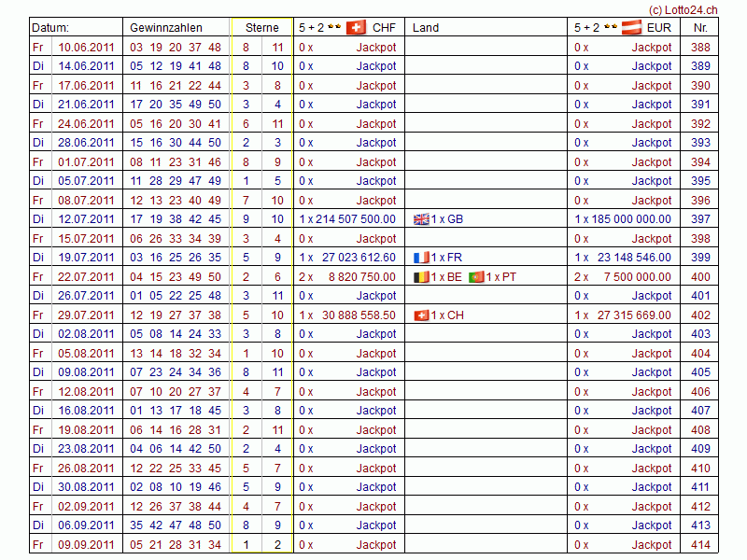This screenshot has width=747, height=560.
Task: Click the Belgian flag next to 1 x BE
Action: [421, 277]
